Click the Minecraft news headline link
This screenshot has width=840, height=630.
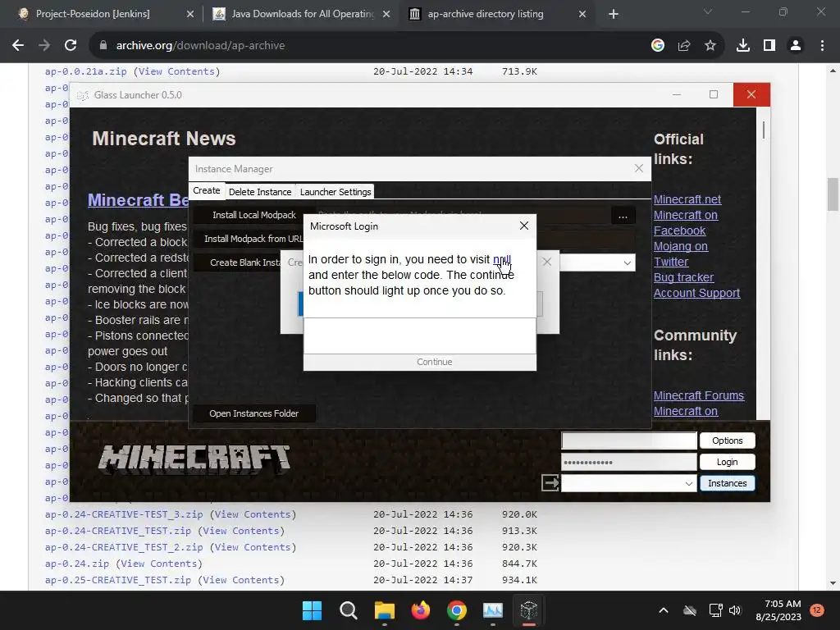[x=138, y=200]
